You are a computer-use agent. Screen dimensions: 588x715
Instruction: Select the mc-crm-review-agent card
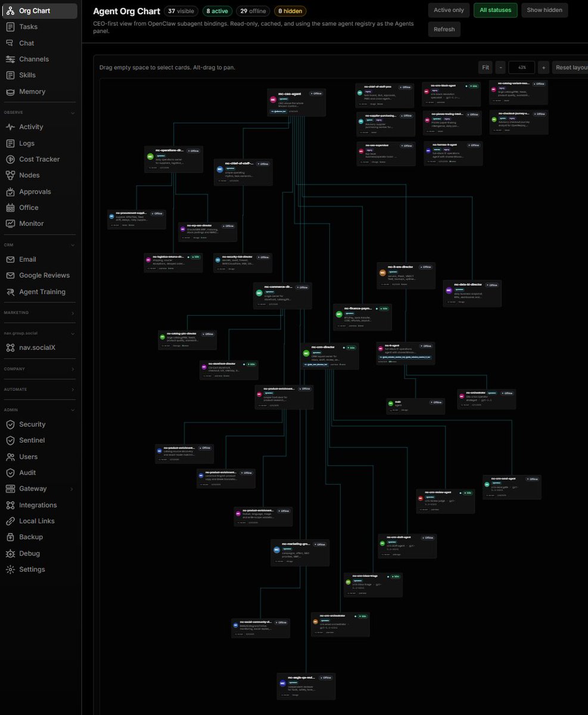click(446, 501)
